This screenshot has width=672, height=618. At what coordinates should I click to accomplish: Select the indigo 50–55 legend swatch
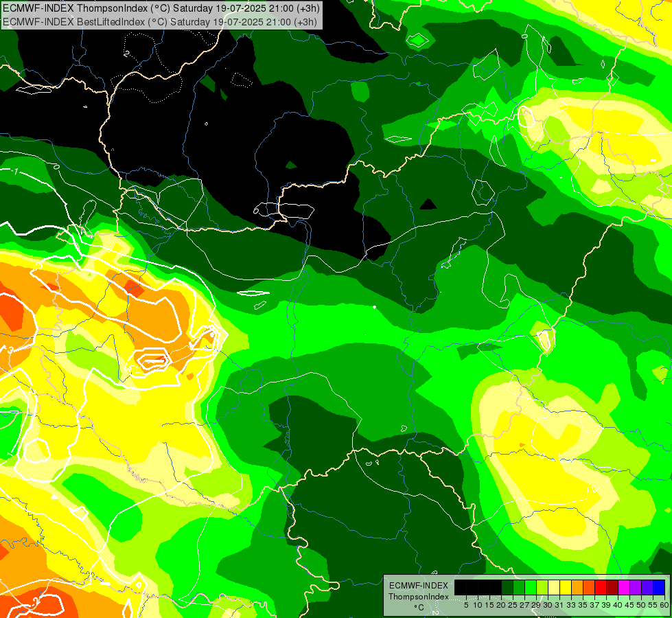pos(647,587)
